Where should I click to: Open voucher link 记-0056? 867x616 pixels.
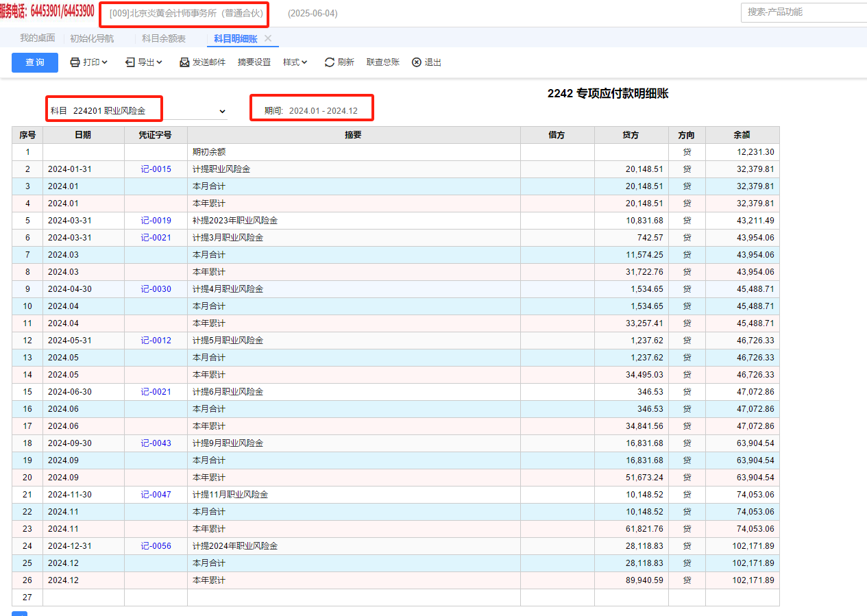tap(156, 546)
